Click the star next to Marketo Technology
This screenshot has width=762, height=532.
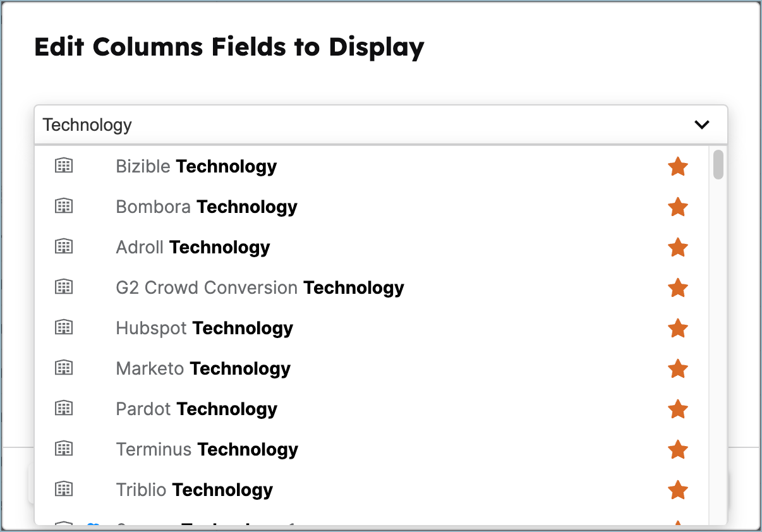pyautogui.click(x=678, y=368)
